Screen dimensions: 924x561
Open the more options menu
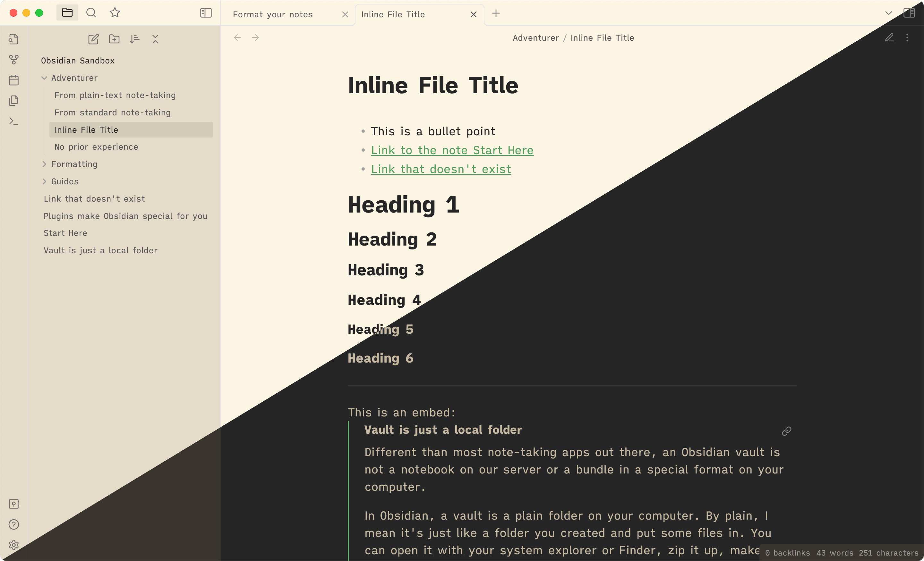(x=908, y=38)
